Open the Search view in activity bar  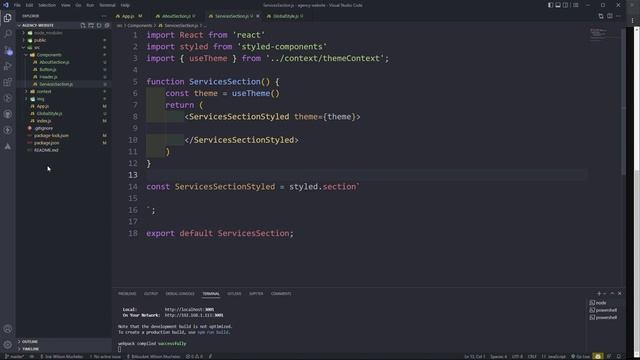click(x=7, y=34)
